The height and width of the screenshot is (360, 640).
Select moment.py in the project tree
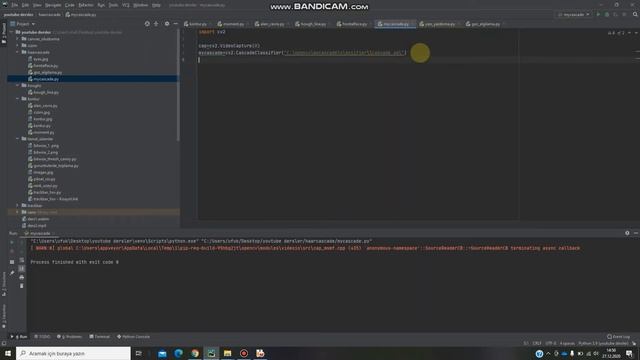pos(41,132)
